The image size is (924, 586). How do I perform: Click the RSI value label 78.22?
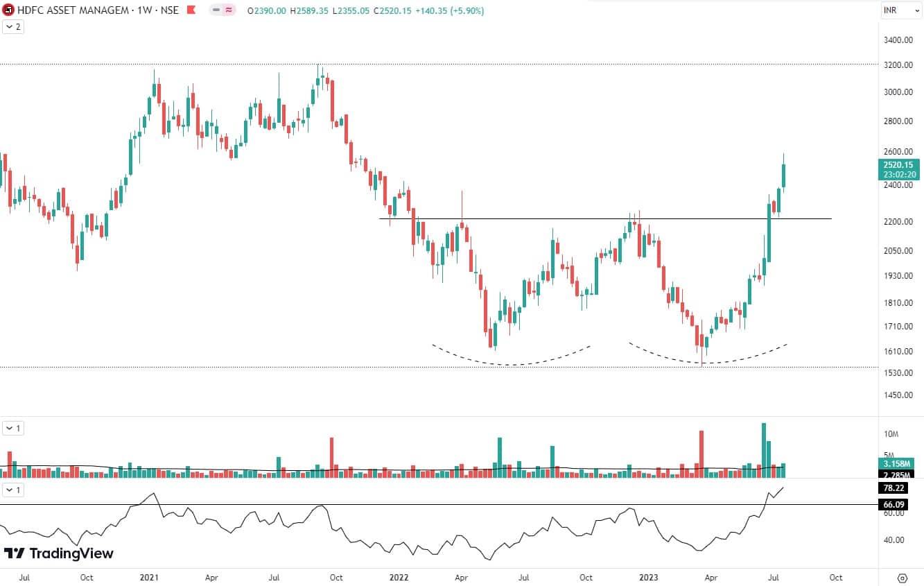[x=898, y=488]
